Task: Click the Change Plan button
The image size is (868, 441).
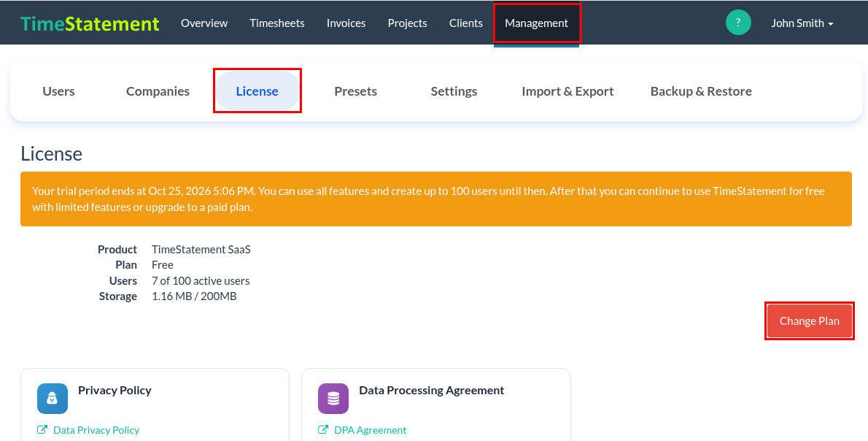Action: point(810,321)
